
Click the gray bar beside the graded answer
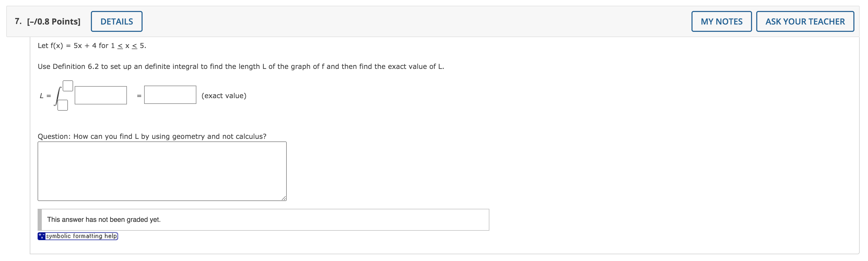coord(40,219)
